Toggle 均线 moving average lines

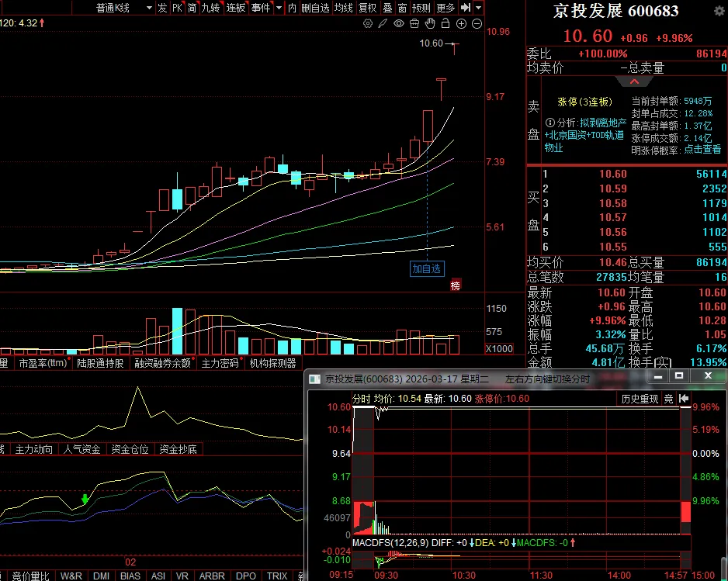344,8
